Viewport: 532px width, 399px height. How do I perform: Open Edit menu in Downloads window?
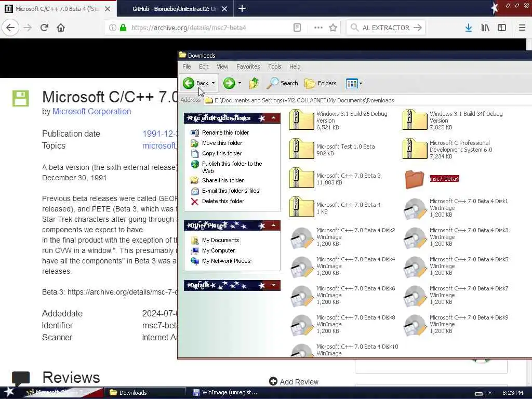coord(204,66)
